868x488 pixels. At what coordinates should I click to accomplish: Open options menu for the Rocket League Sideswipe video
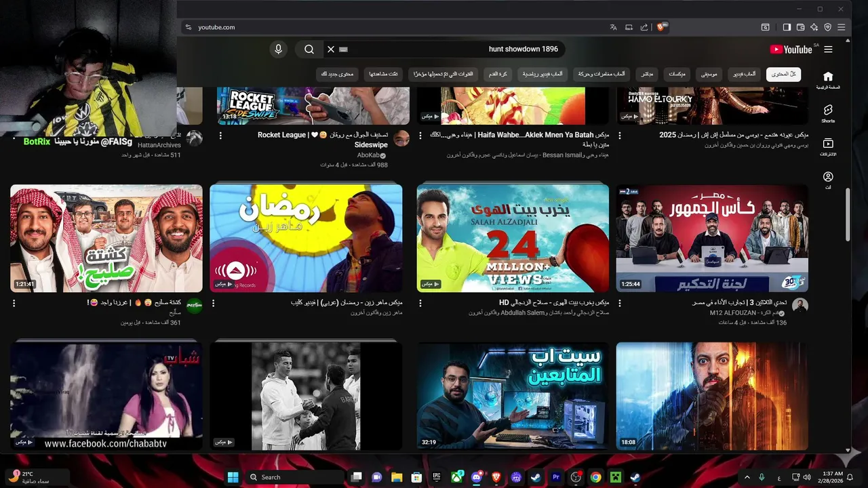tap(220, 136)
